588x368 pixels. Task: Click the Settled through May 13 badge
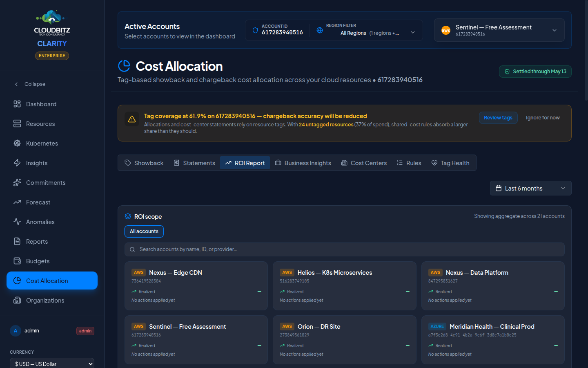pos(535,72)
